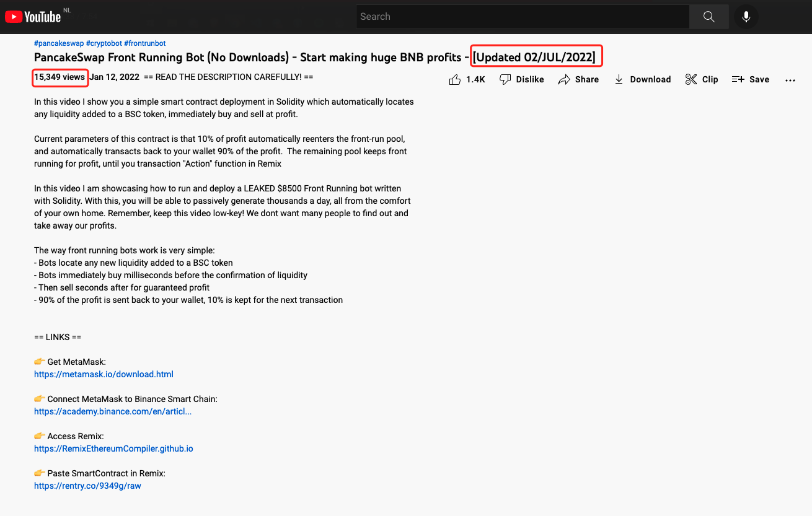Viewport: 812px width, 516px height.
Task: Save video to a playlist
Action: click(751, 79)
